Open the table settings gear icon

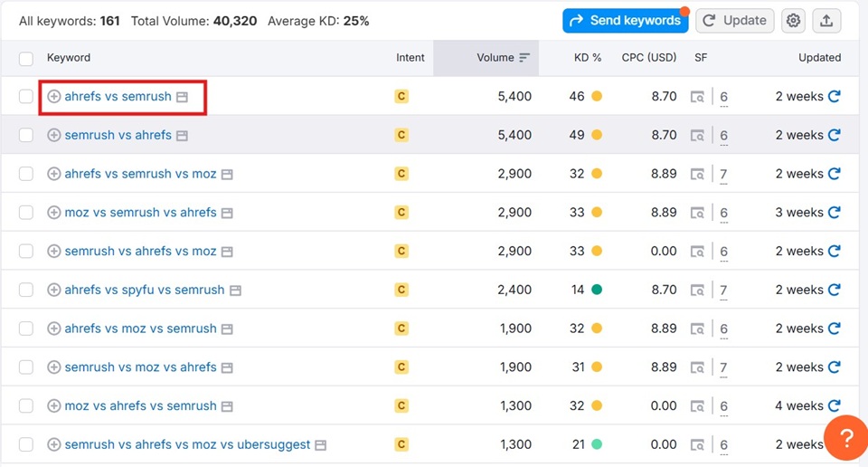tap(793, 21)
